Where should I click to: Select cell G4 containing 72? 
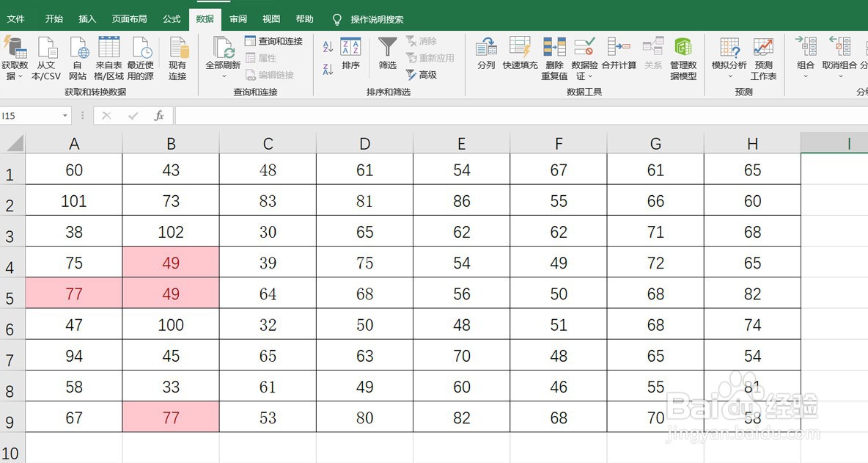pos(655,263)
